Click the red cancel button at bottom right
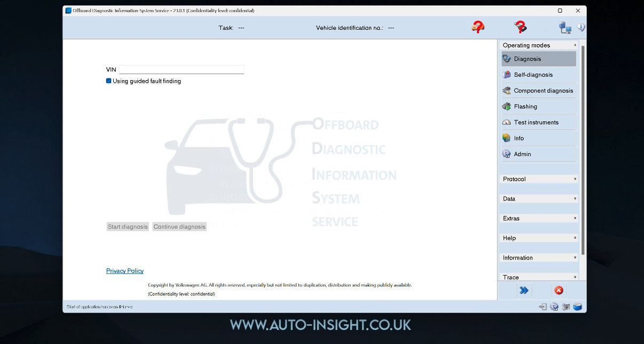This screenshot has width=644, height=344. (x=559, y=290)
